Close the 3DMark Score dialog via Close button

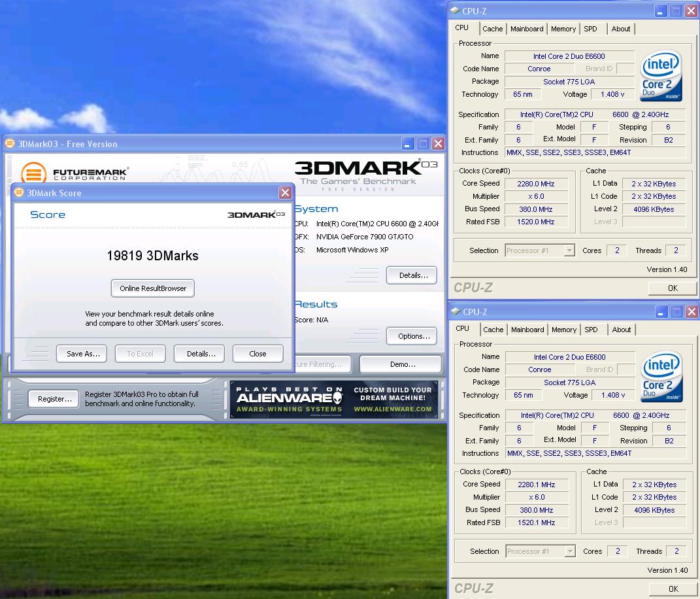(258, 354)
